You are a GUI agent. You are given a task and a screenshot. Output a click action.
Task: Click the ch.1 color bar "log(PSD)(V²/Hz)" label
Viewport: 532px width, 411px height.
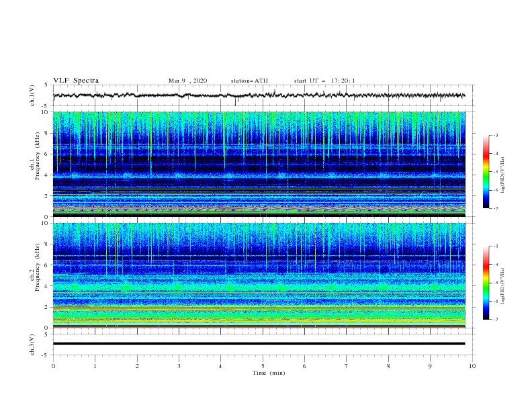point(503,175)
